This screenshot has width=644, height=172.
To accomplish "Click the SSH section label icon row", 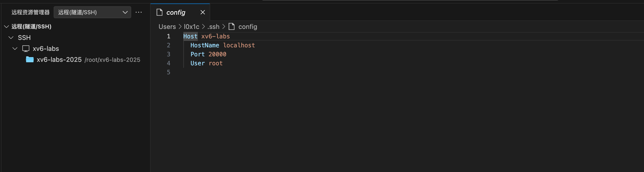I will [x=24, y=38].
